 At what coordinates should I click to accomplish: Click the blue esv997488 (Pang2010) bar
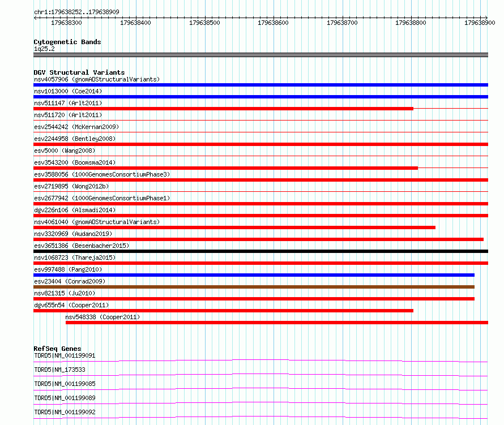[254, 275]
